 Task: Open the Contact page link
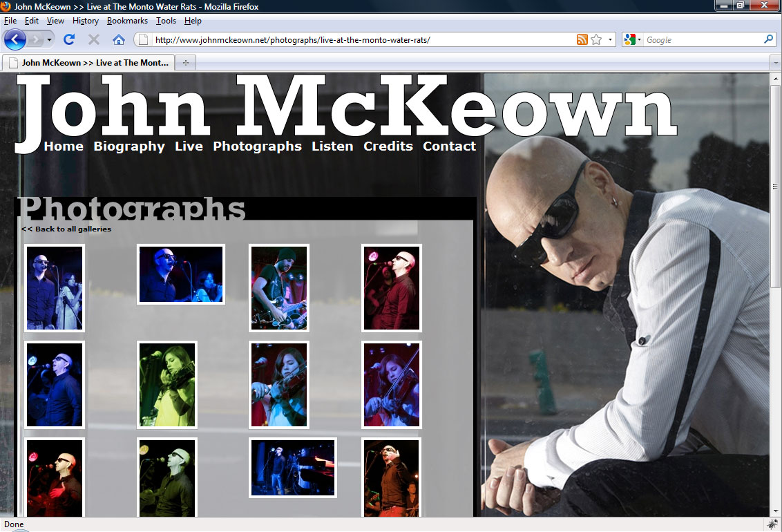pos(449,146)
